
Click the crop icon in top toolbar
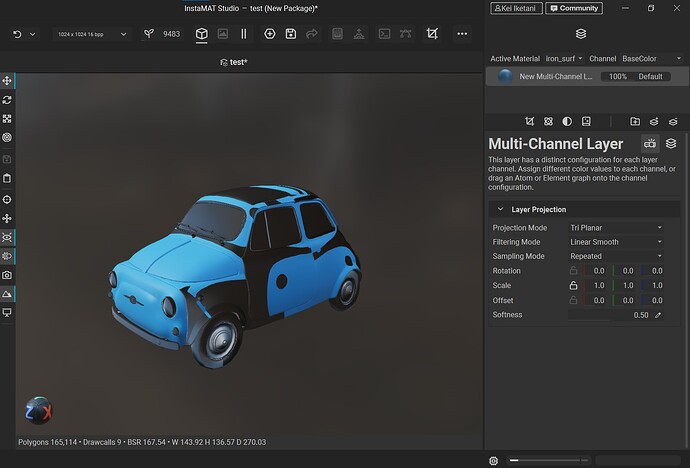pyautogui.click(x=432, y=34)
